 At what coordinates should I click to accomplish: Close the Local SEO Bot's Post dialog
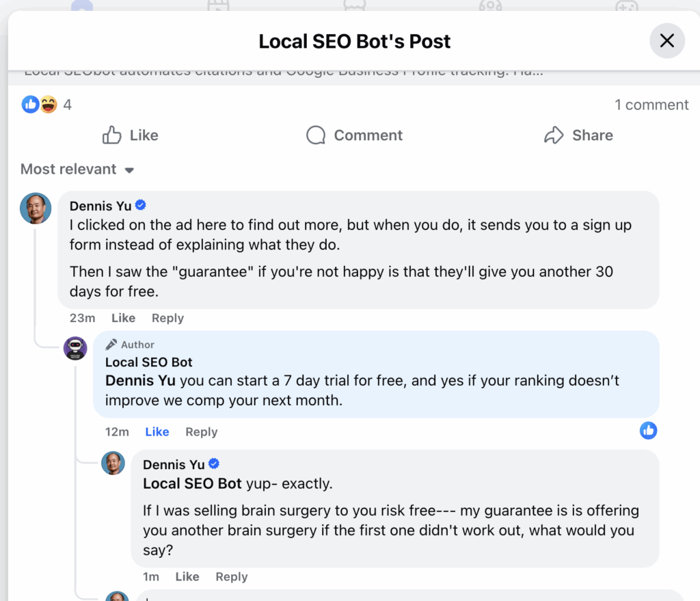click(667, 41)
